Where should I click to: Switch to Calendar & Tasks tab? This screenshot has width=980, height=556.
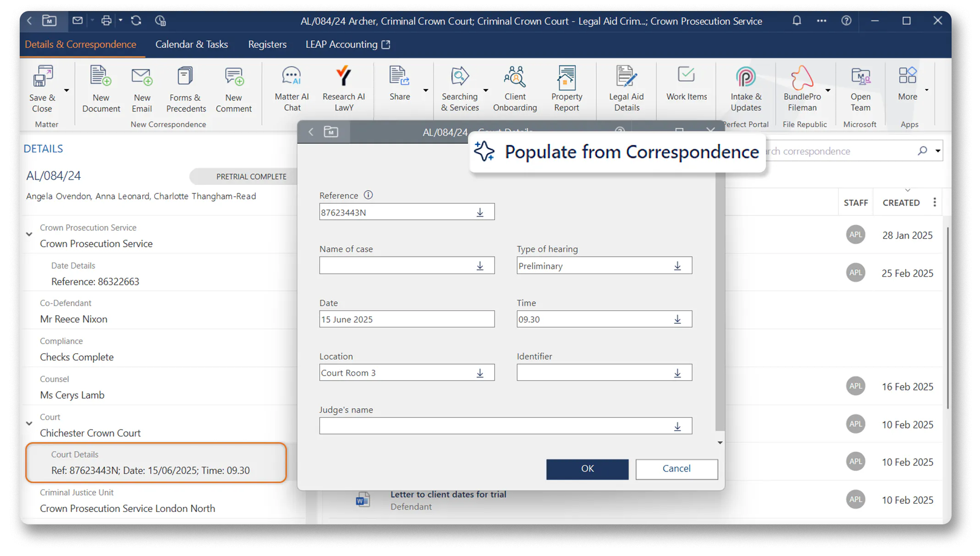(x=191, y=44)
